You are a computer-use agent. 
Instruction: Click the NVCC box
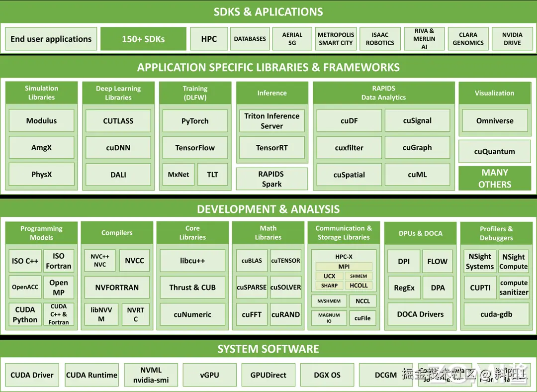pyautogui.click(x=134, y=260)
